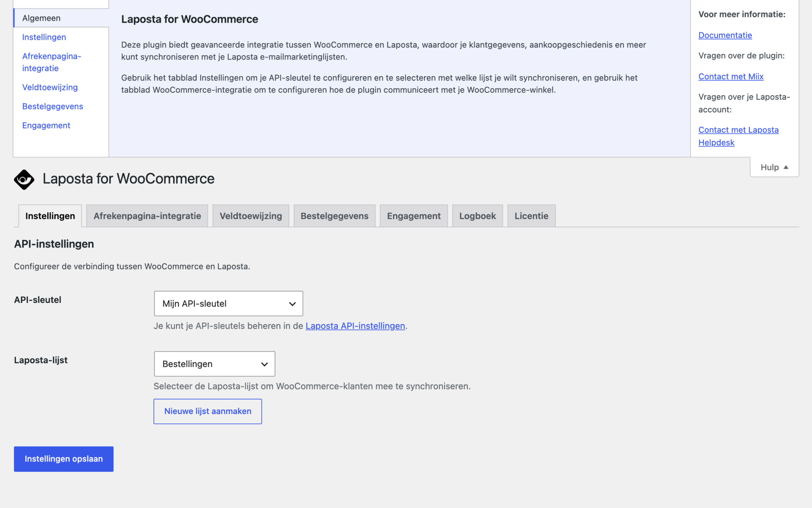Select Instellingen in help sidebar

point(44,37)
